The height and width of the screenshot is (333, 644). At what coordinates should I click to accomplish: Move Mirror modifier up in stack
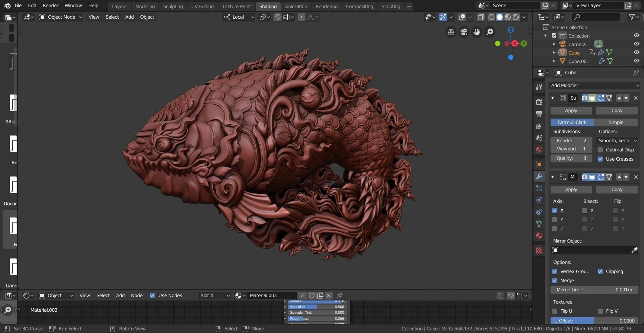619,177
